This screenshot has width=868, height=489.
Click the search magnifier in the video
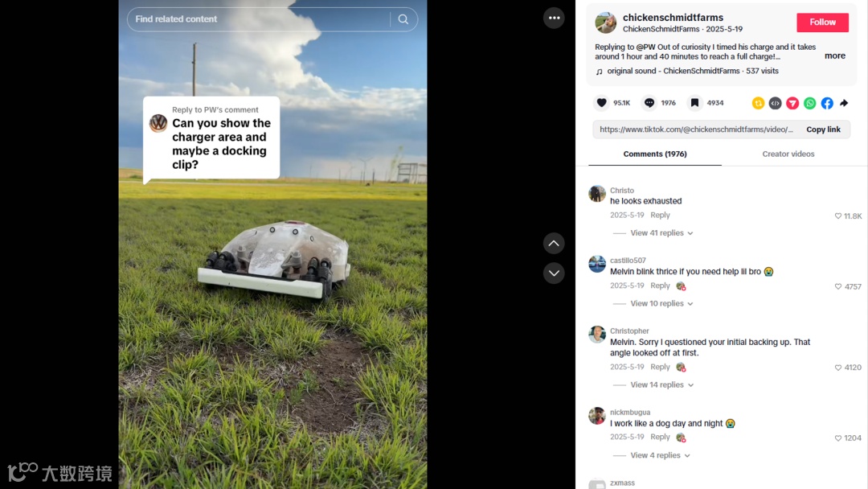[x=403, y=19]
